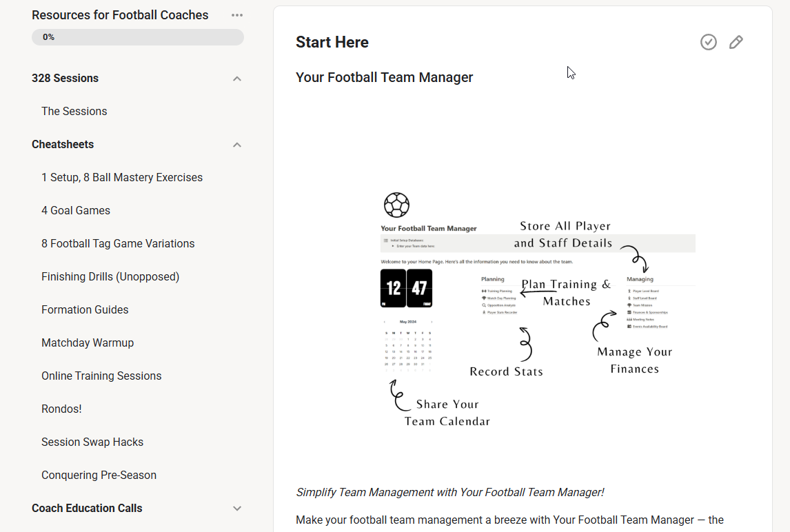The image size is (790, 532).
Task: Open Online Training Sessions
Action: click(101, 376)
